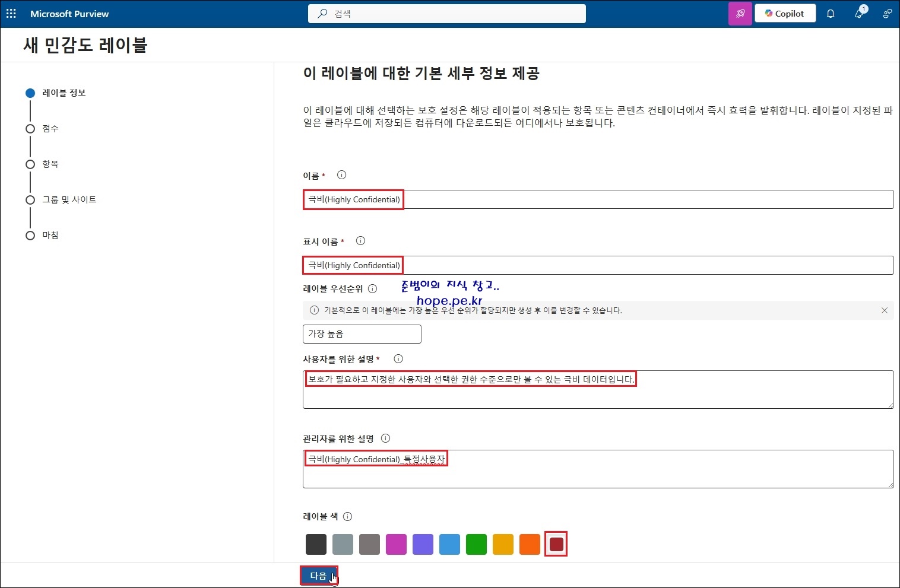Click the 가장 높음 priority box
The height and width of the screenshot is (588, 900).
click(x=362, y=334)
